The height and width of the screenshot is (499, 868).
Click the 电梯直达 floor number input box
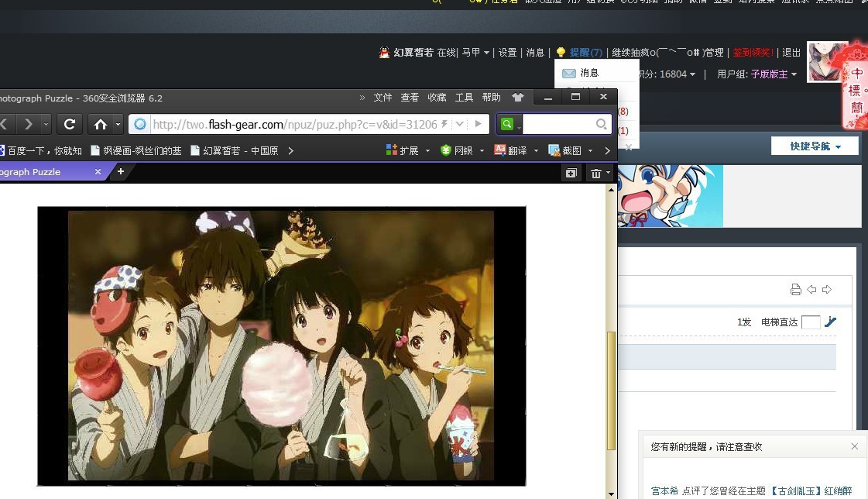[811, 322]
